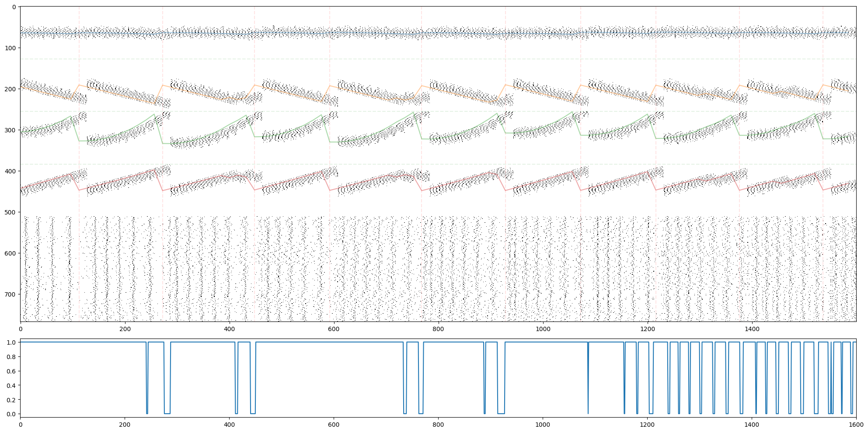Screen dimensions: 868x432
Task: Click the "1400" x-axis tick under the bottom plot
Action: point(752,424)
